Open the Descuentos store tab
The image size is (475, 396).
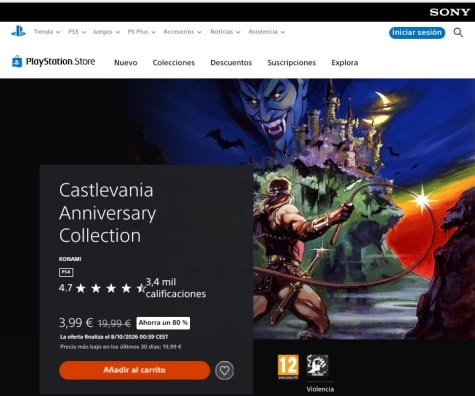click(231, 63)
